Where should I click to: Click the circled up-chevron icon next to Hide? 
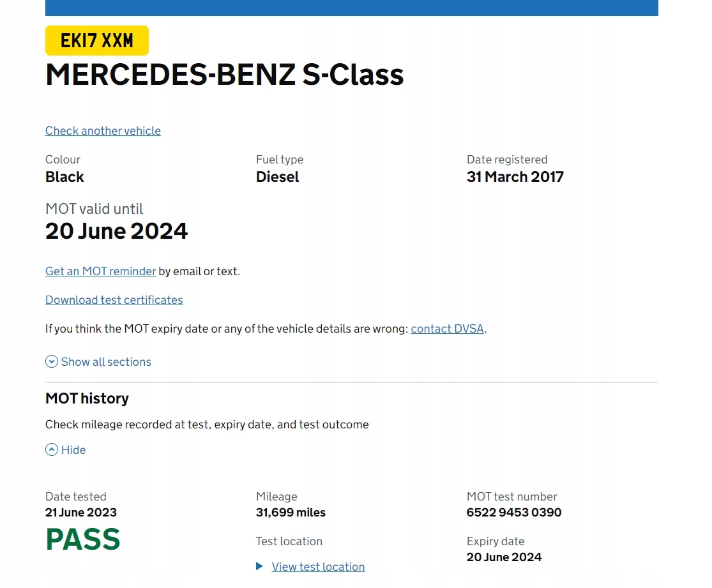click(x=52, y=450)
